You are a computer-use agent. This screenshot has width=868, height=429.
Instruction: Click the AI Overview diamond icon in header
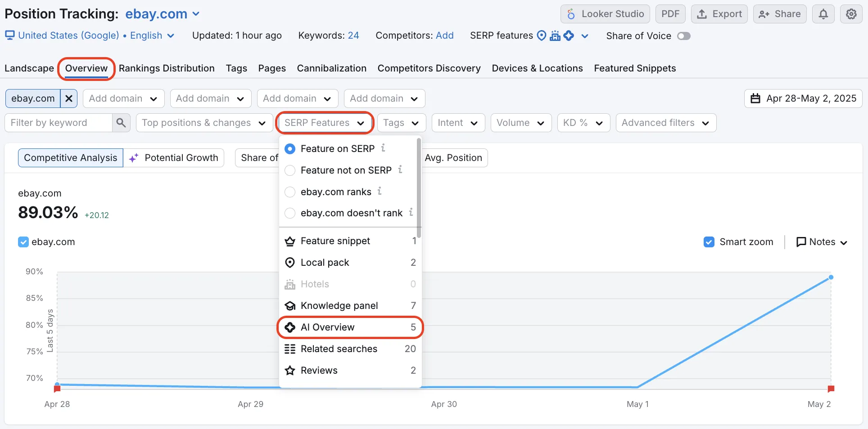(x=569, y=36)
